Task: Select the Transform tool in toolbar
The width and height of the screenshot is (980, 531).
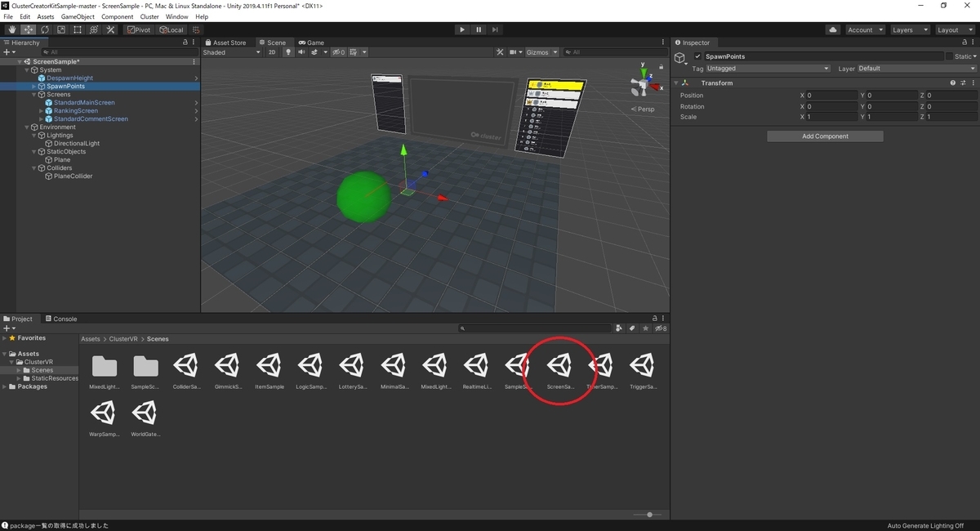Action: (93, 29)
